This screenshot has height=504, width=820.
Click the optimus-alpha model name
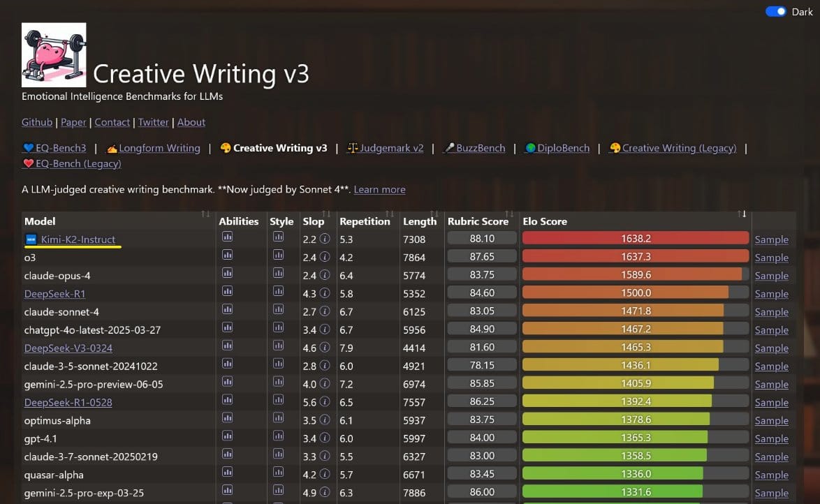point(57,420)
